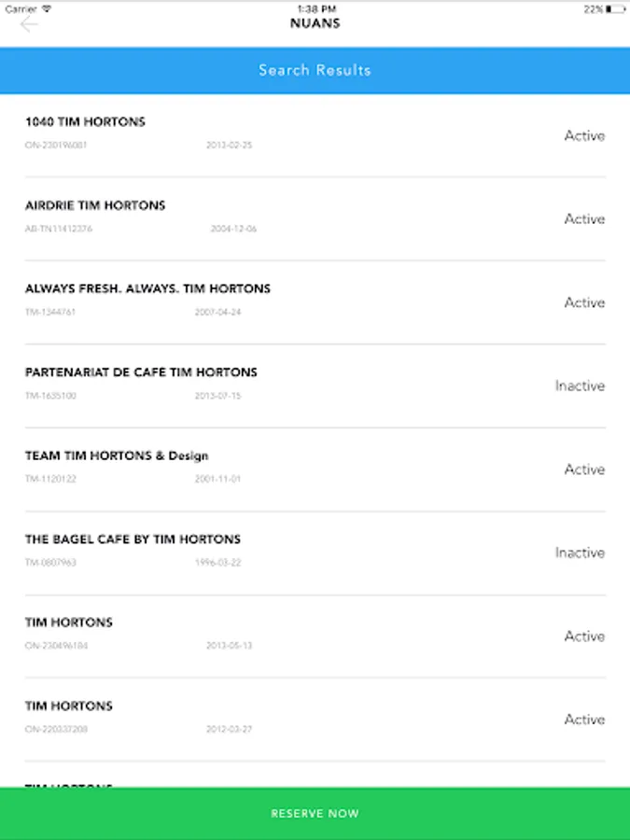
Task: Tap the Wi-Fi icon in status bar
Action: (47, 8)
